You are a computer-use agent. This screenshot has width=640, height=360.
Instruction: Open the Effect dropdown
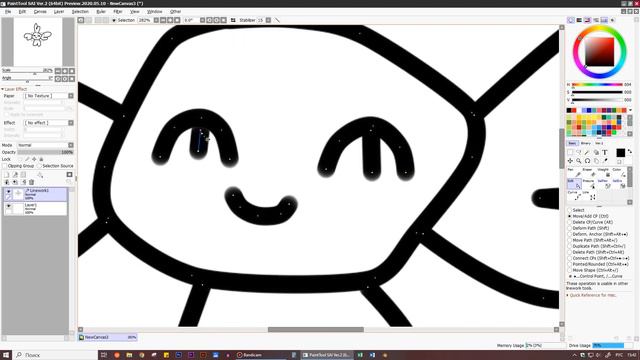pos(71,123)
